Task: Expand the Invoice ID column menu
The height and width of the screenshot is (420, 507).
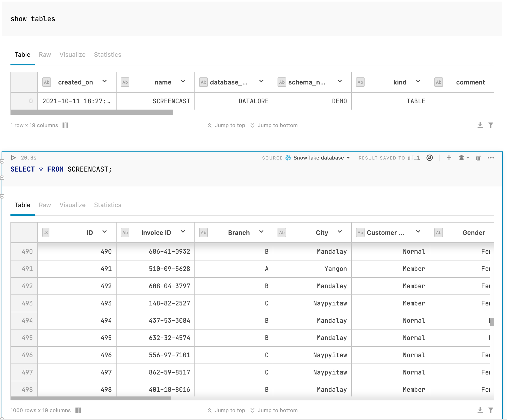Action: click(x=183, y=232)
